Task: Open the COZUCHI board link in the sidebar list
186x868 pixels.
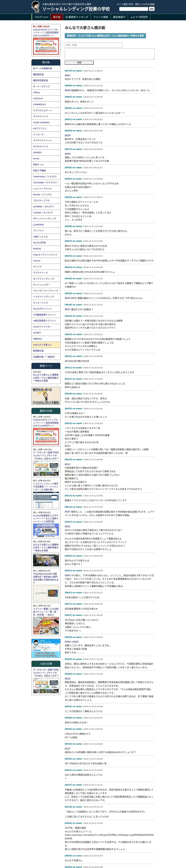Action: (46, 98)
